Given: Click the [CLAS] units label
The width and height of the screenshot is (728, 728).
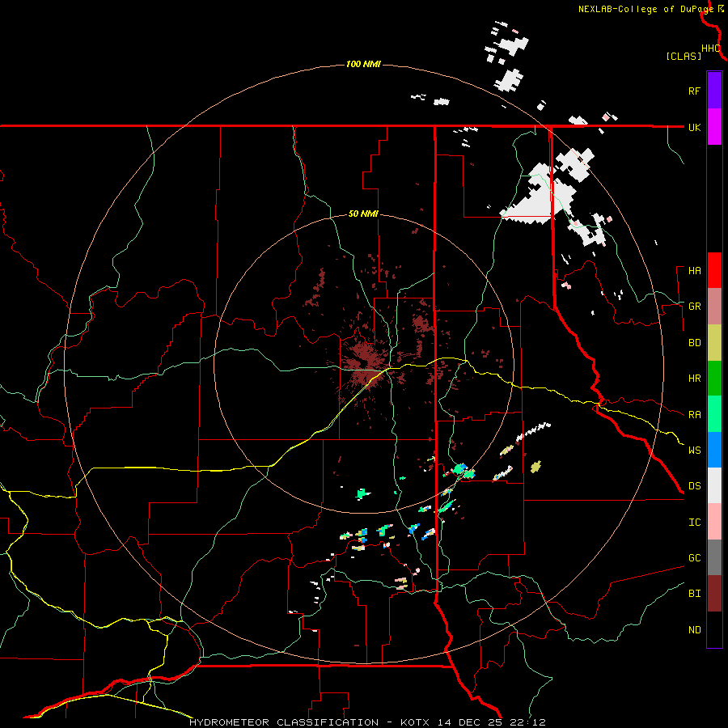Looking at the screenshot, I should [683, 56].
